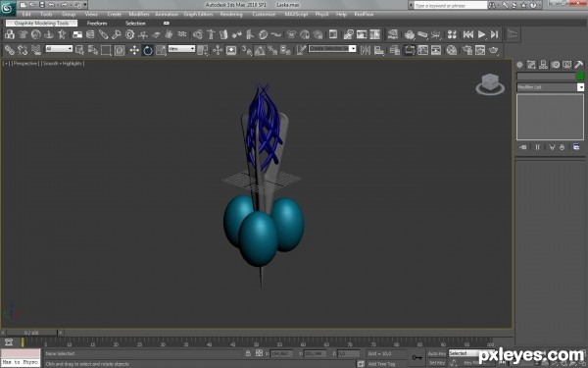Toggle the Angle Snap icon

pos(259,50)
